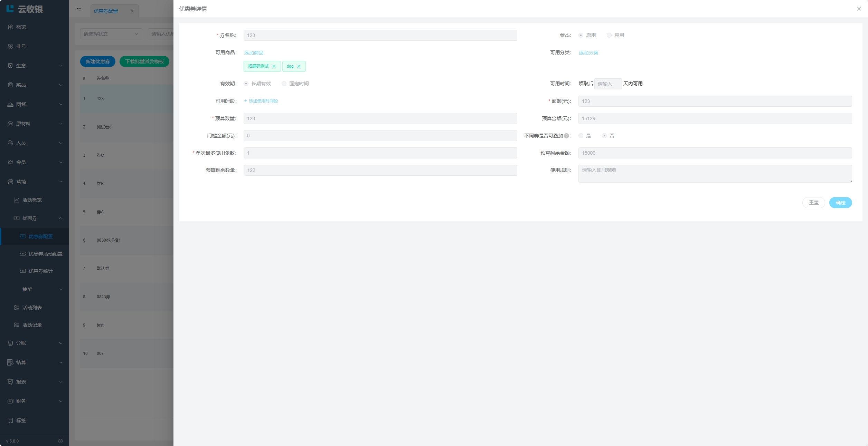Image resolution: width=868 pixels, height=446 pixels.
Task: Click the 确定 confirm button
Action: click(840, 203)
